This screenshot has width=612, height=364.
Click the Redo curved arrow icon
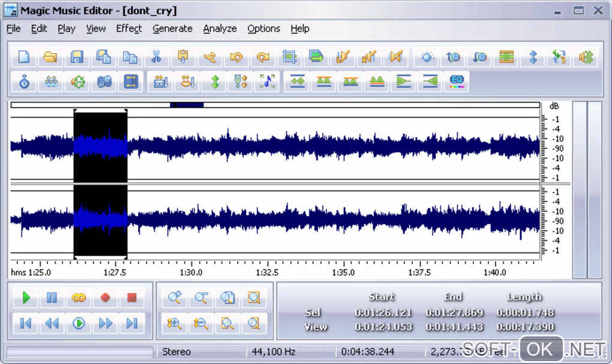[x=263, y=57]
